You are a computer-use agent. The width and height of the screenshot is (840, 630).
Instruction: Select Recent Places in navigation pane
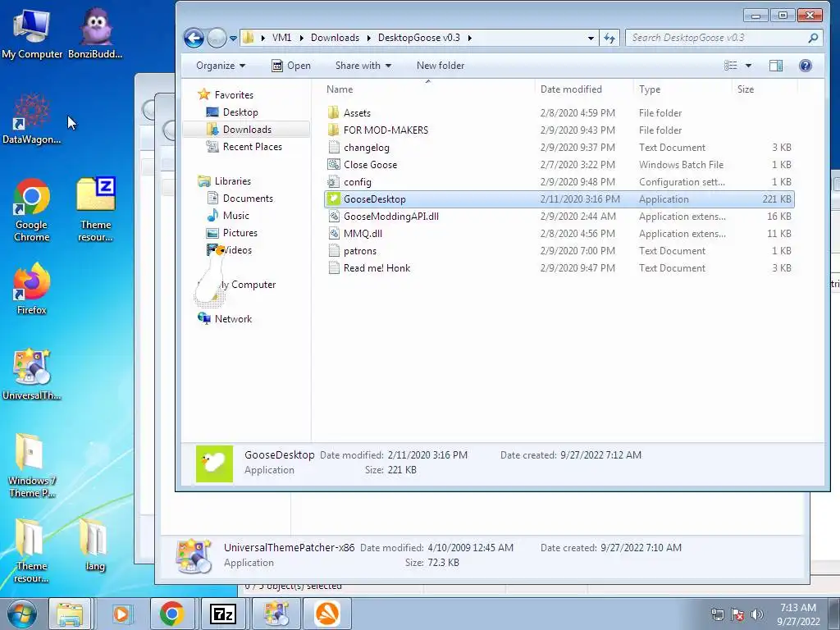point(244,146)
